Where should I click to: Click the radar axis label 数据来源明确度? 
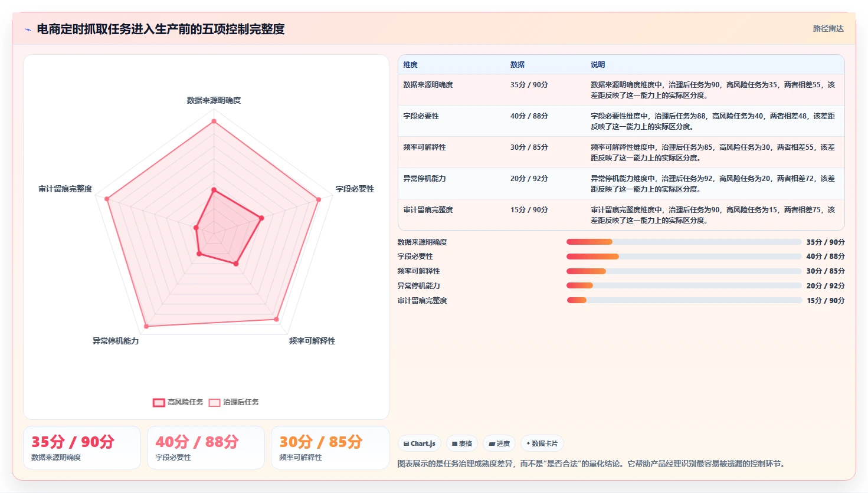coord(214,100)
